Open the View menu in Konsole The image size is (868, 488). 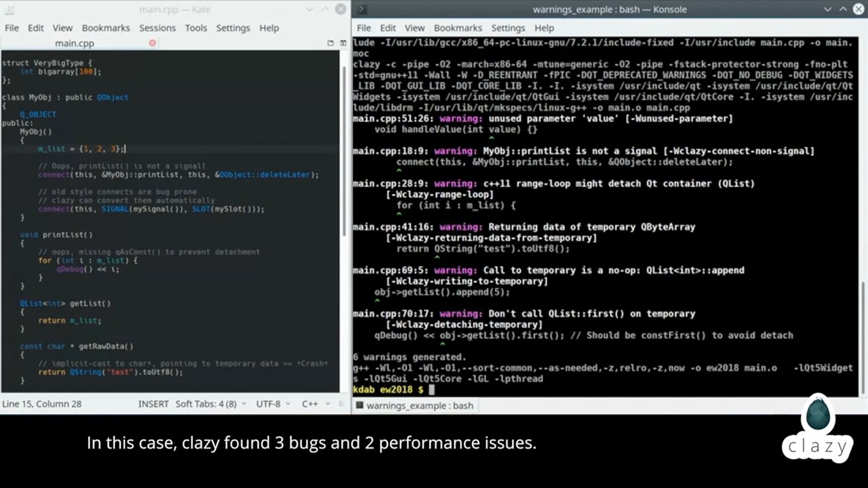pos(414,28)
